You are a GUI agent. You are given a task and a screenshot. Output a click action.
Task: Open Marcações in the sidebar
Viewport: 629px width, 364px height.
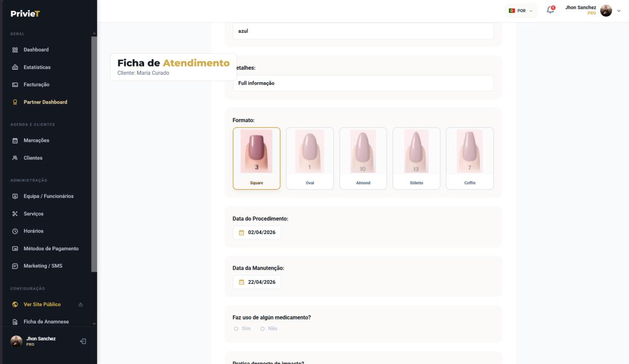click(x=36, y=140)
